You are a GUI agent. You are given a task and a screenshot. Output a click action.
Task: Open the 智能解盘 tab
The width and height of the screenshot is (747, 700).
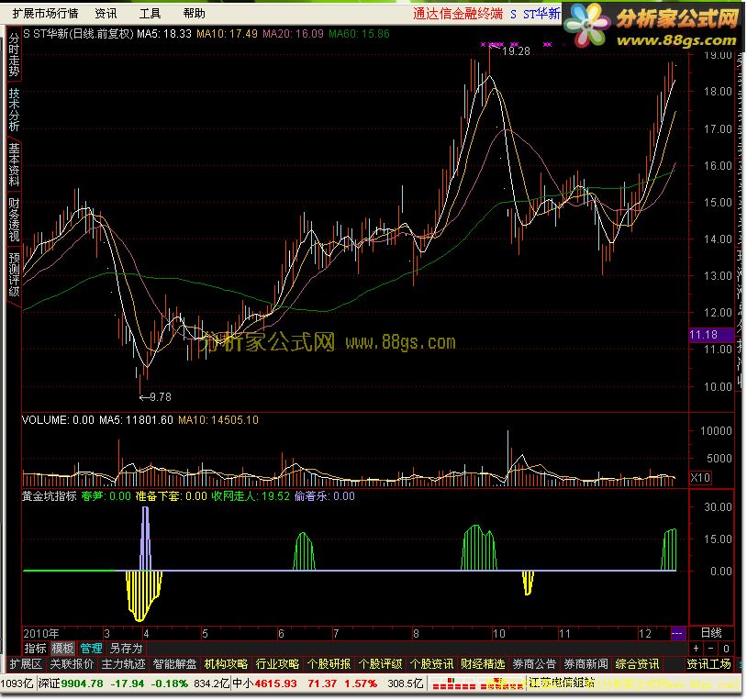[x=175, y=664]
